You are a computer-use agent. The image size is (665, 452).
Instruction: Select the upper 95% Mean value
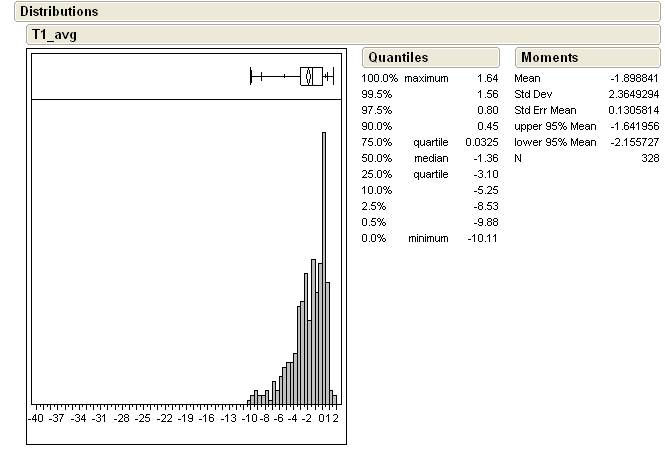tap(634, 126)
